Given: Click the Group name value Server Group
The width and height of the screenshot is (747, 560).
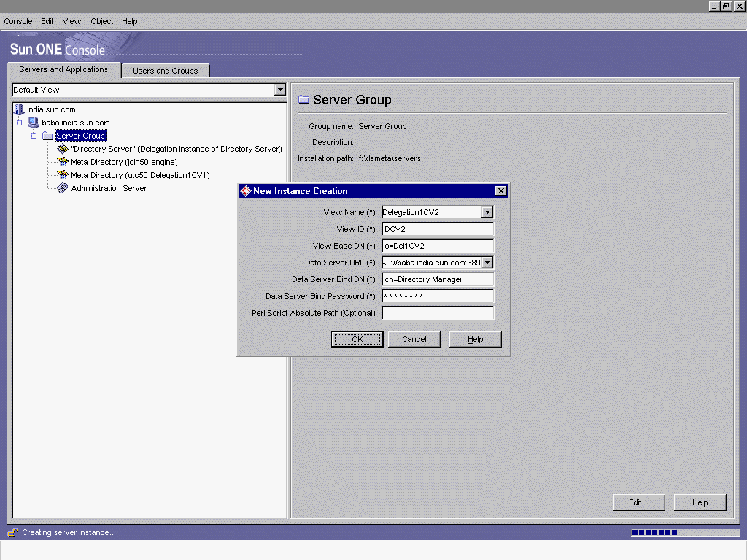Looking at the screenshot, I should point(382,126).
